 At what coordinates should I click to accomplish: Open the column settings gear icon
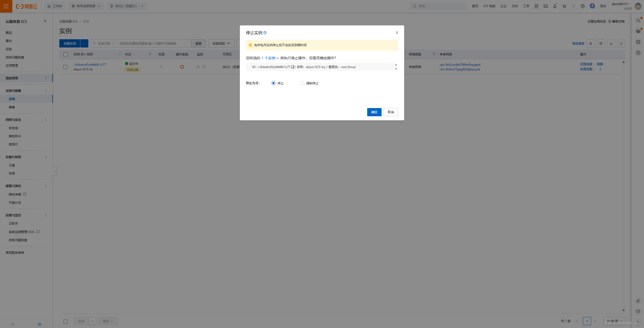(601, 44)
